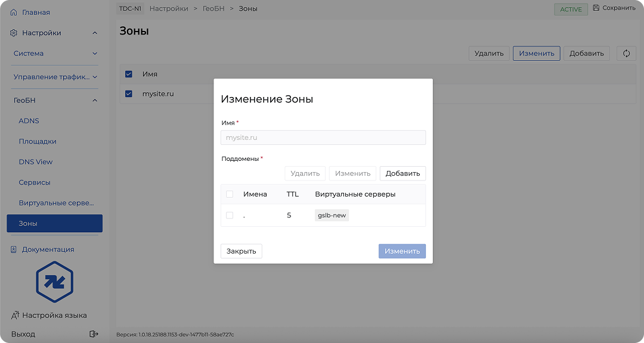This screenshot has height=343, width=644.
Task: Click the hexagon logo in sidebar
Action: [54, 282]
